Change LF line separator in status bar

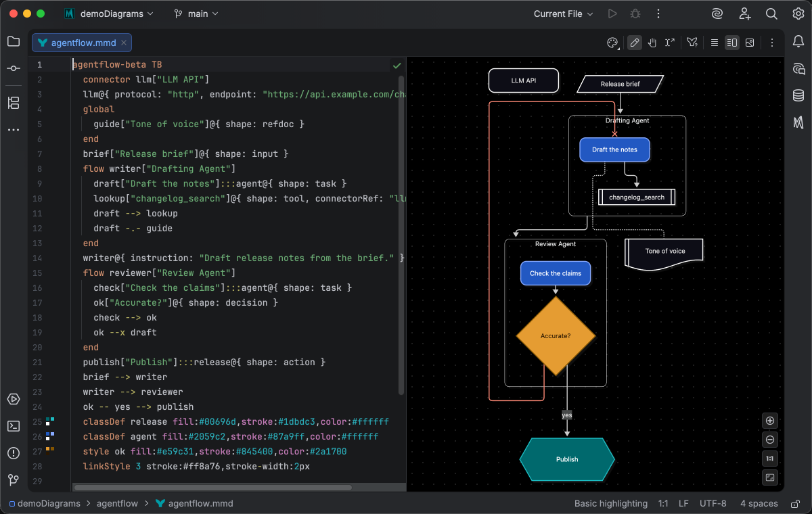click(x=683, y=503)
